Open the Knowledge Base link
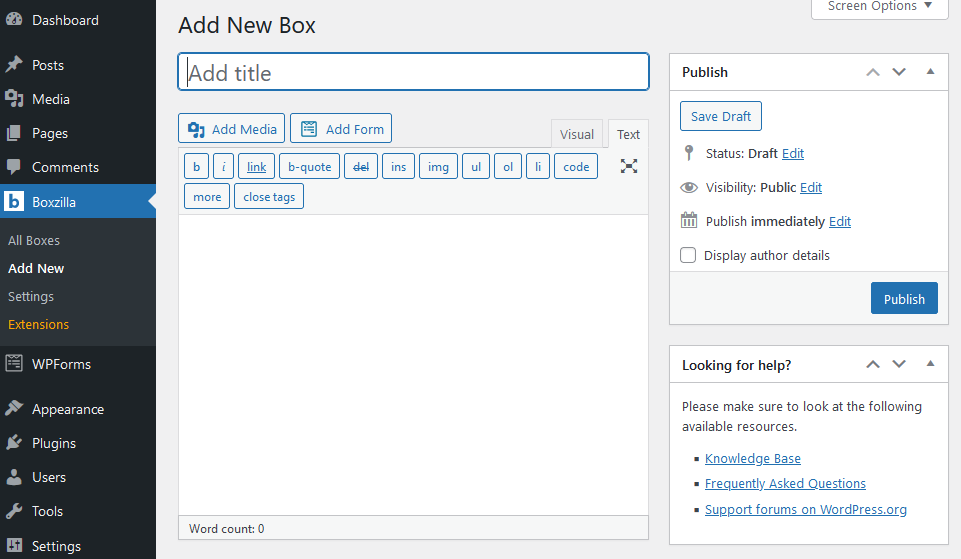The width and height of the screenshot is (961, 559). coord(752,458)
